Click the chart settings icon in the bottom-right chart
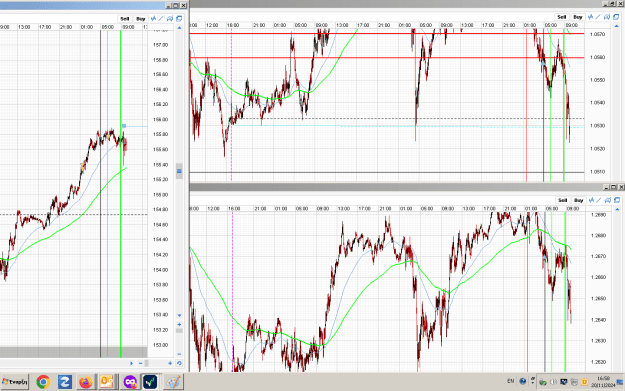This screenshot has height=391, width=625. [607, 200]
